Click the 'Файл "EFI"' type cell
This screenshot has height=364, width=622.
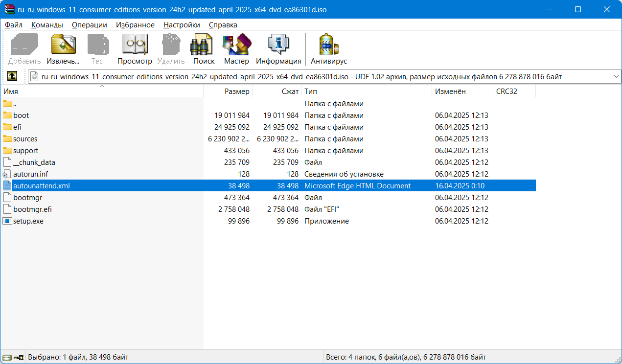322,209
